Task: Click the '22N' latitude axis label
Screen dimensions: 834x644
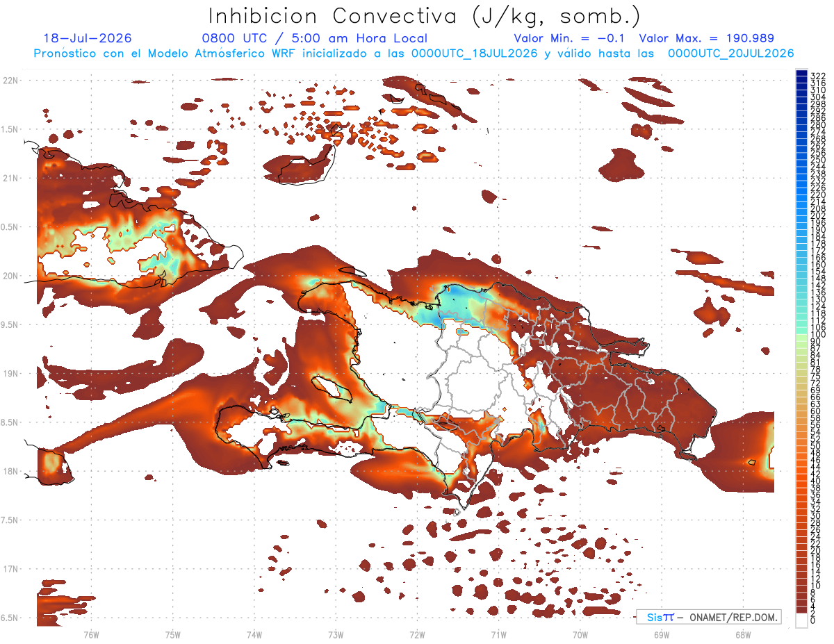Action: click(x=10, y=81)
